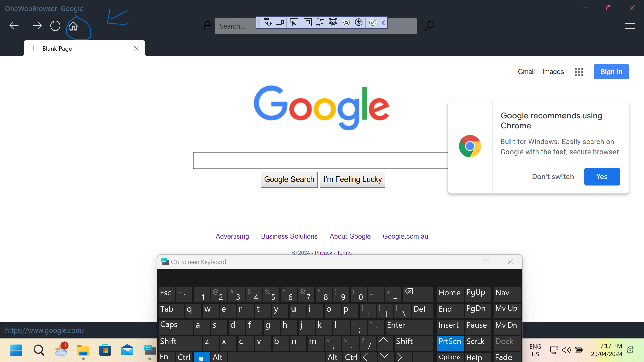Go back with the browser back arrow
Screen dimensions: 644x362
pos(14,26)
